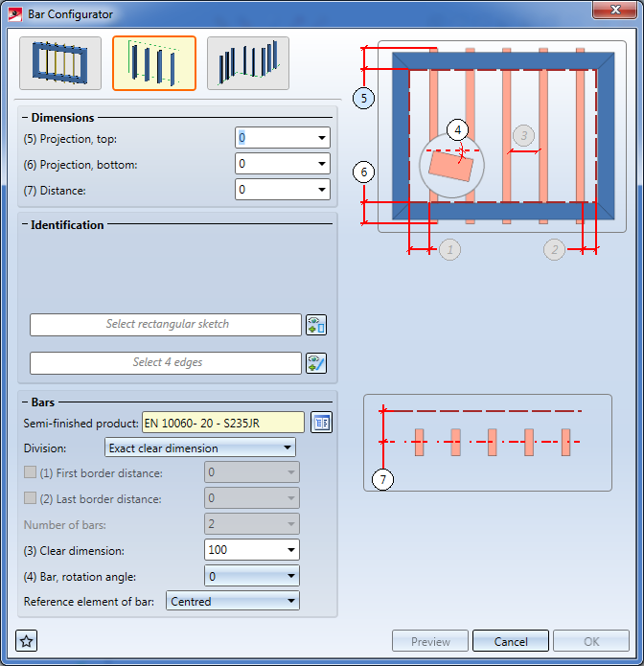This screenshot has height=666, width=644.
Task: Collapse the Bars section
Action: [25, 402]
